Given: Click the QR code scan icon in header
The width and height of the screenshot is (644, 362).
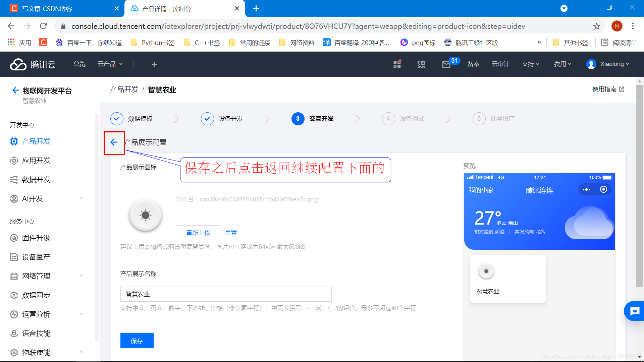Looking at the screenshot, I should tap(421, 64).
